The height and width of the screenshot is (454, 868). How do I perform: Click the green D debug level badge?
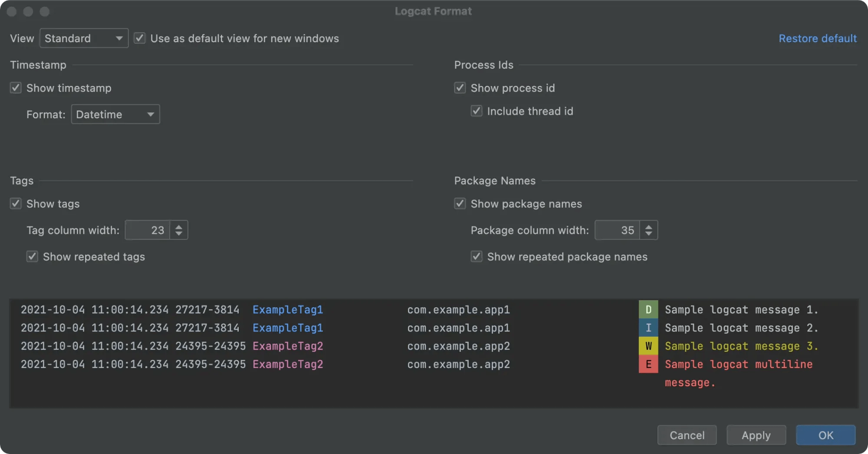click(x=648, y=310)
